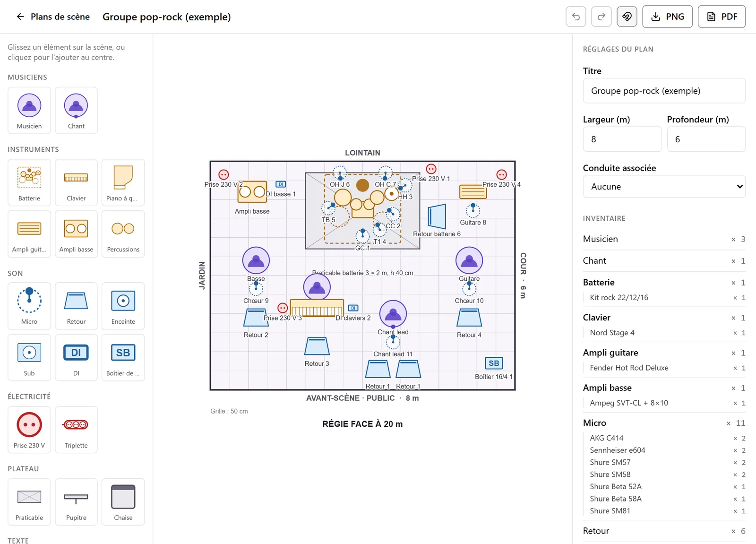The height and width of the screenshot is (544, 756).
Task: Add a Percussions element
Action: tap(123, 234)
